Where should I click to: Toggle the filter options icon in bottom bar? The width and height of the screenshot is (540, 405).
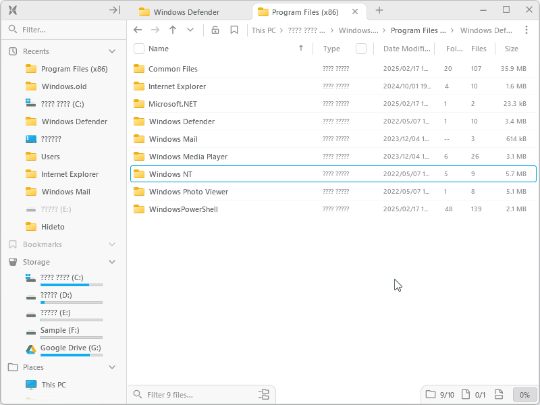pyautogui.click(x=264, y=395)
